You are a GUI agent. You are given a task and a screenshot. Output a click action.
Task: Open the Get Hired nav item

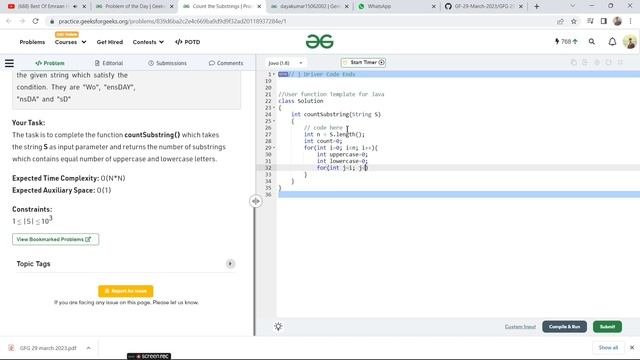click(110, 42)
